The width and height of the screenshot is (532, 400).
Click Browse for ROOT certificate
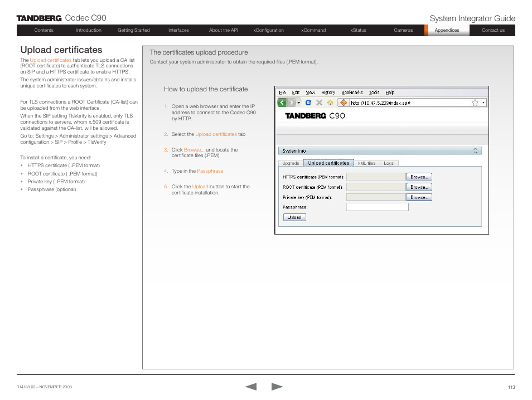pos(419,187)
